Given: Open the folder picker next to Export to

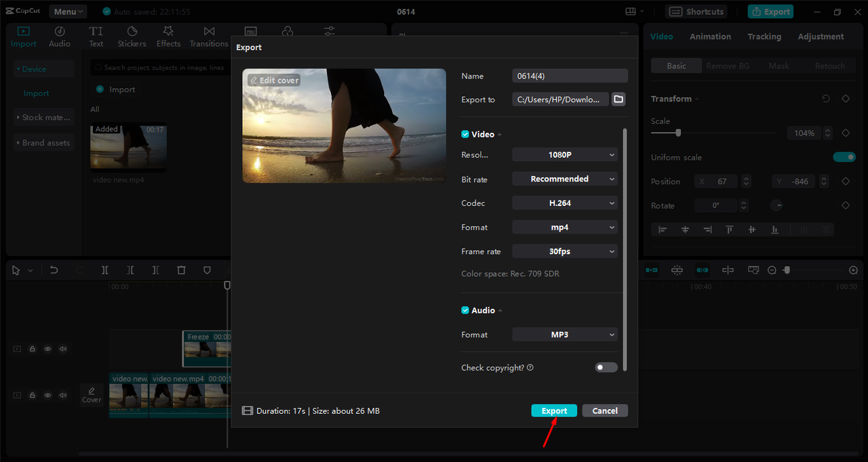Looking at the screenshot, I should pyautogui.click(x=618, y=99).
